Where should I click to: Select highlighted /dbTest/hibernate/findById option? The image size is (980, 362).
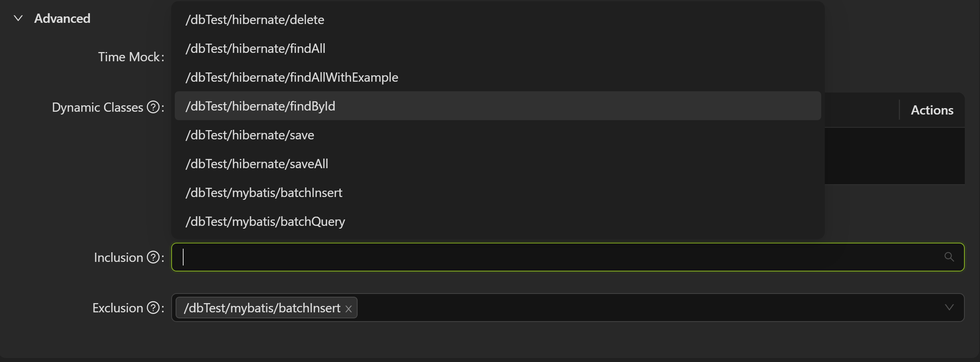coord(498,106)
